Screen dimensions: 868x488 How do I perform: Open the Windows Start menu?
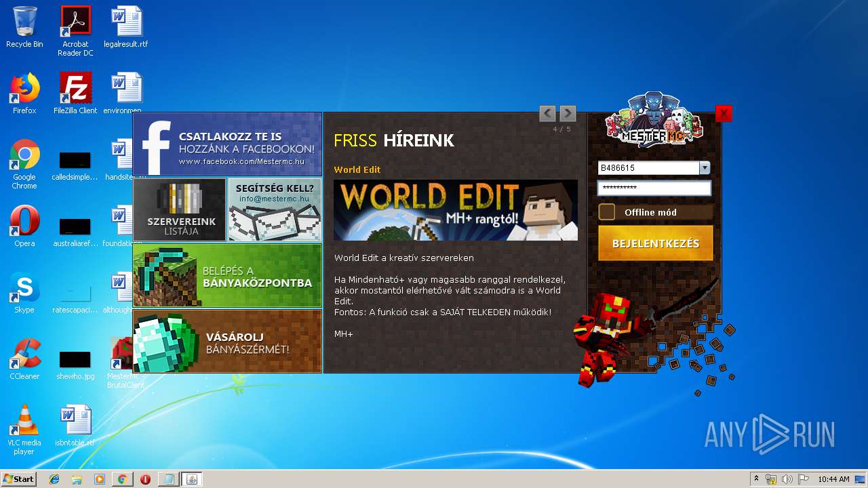pos(19,479)
